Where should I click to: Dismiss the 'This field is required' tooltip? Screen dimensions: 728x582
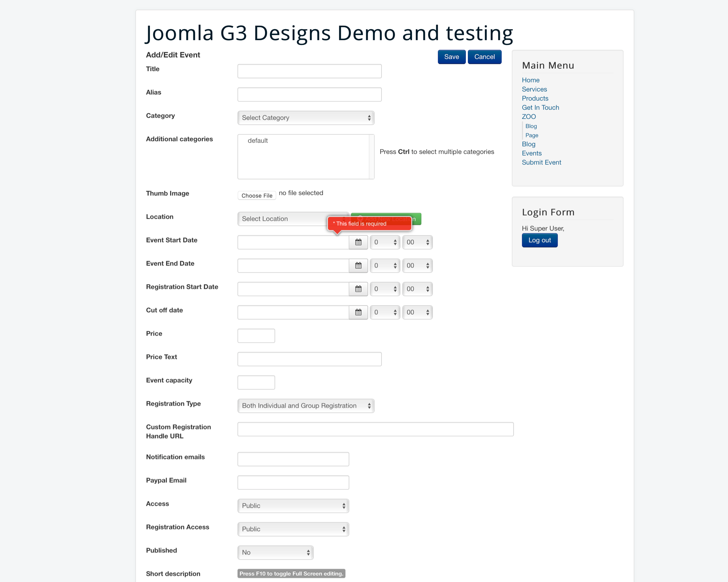369,223
